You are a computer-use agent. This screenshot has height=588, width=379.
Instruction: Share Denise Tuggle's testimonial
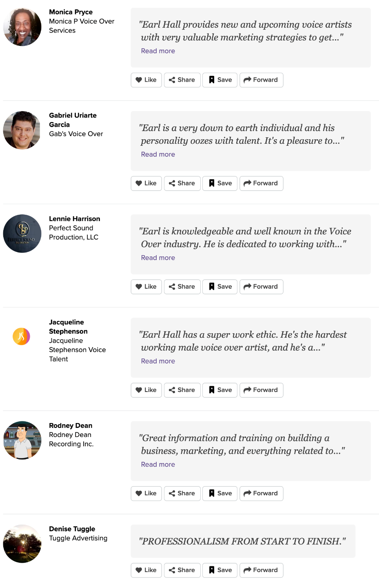(x=182, y=570)
